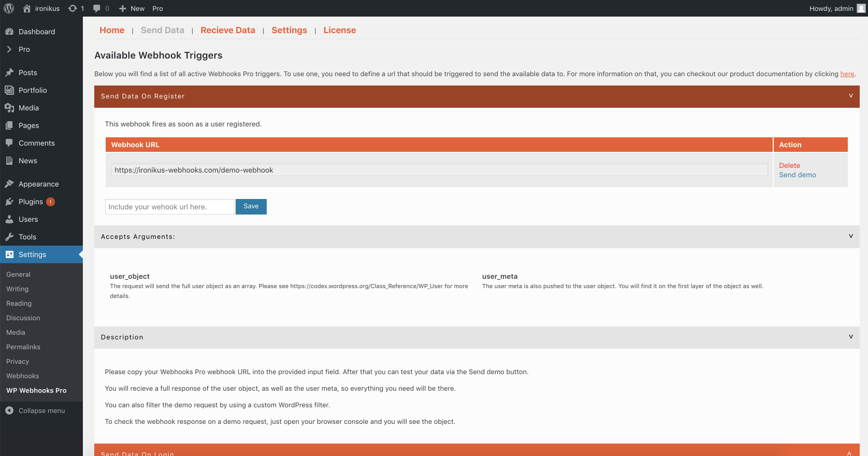Click the existing demo-webhook URL field
The height and width of the screenshot is (456, 868).
tap(439, 170)
